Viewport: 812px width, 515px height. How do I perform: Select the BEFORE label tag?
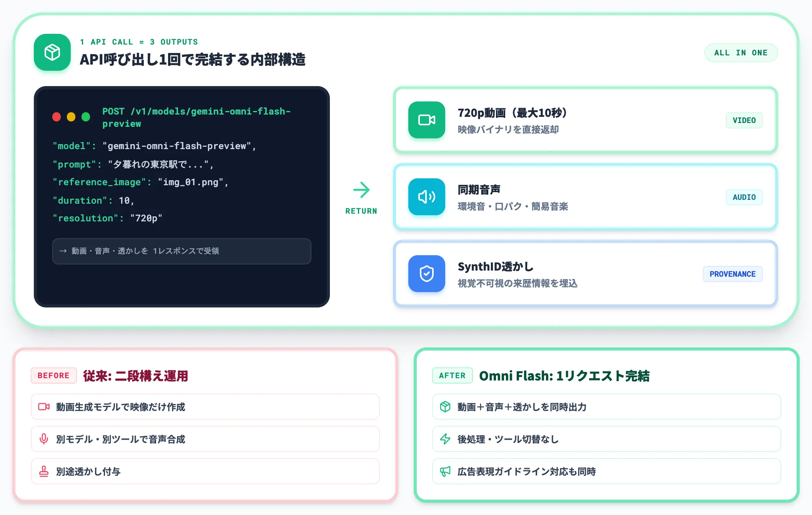click(54, 375)
